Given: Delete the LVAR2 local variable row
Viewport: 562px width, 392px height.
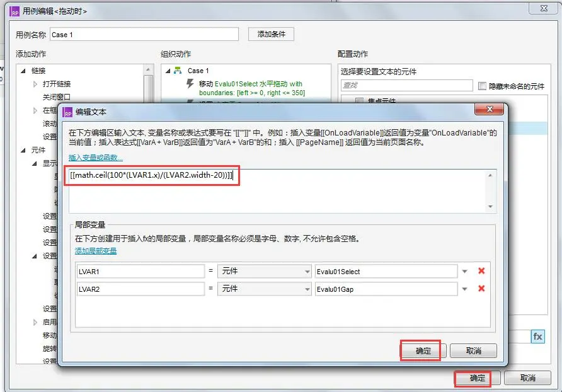Looking at the screenshot, I should click(481, 289).
